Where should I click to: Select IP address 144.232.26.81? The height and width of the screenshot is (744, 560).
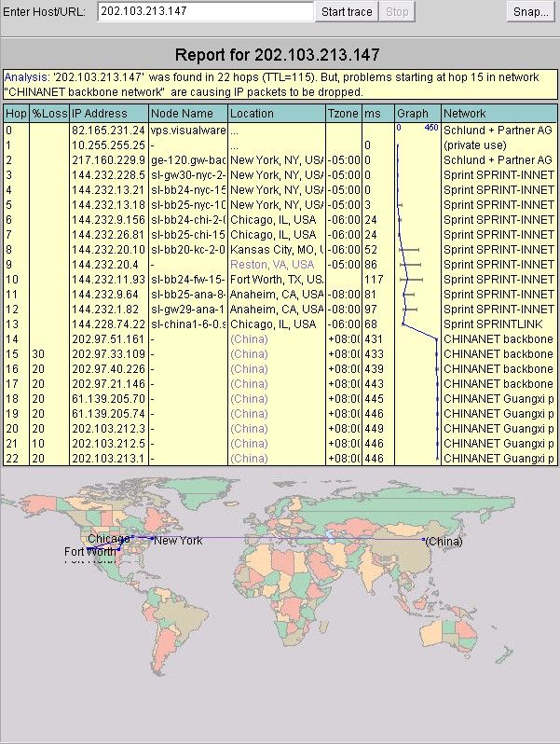pyautogui.click(x=109, y=235)
